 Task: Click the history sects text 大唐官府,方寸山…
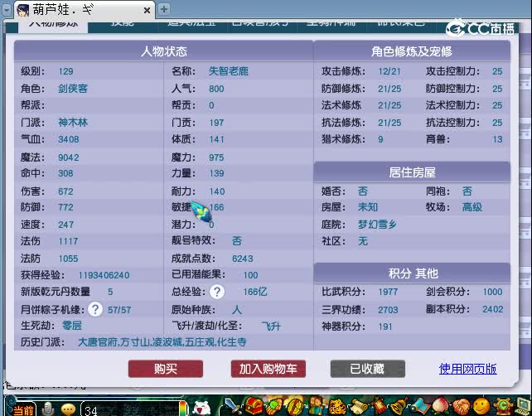click(x=162, y=342)
